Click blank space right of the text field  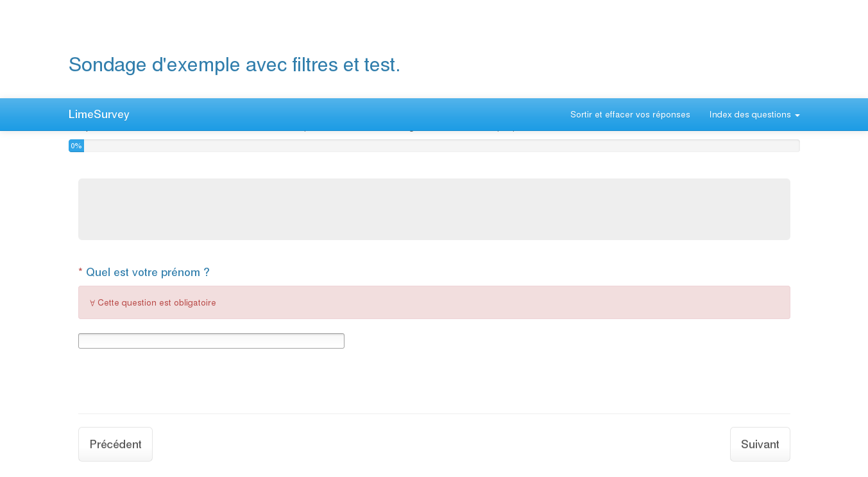point(565,341)
